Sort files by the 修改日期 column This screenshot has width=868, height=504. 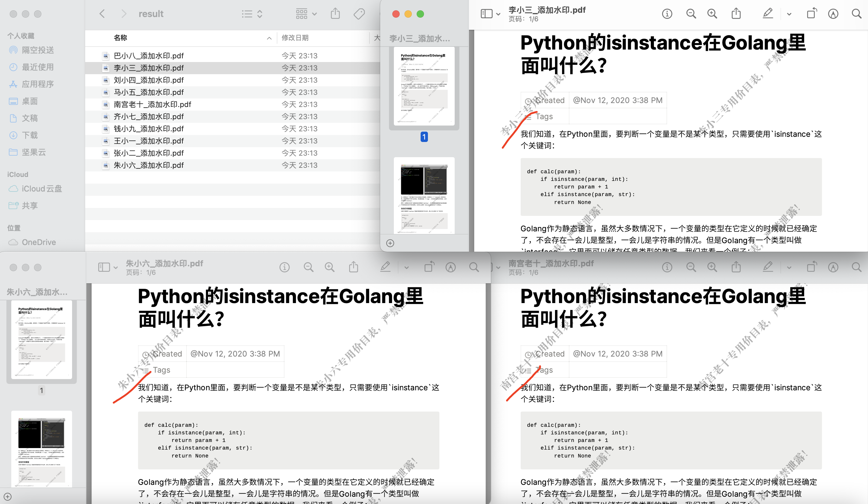click(x=295, y=37)
